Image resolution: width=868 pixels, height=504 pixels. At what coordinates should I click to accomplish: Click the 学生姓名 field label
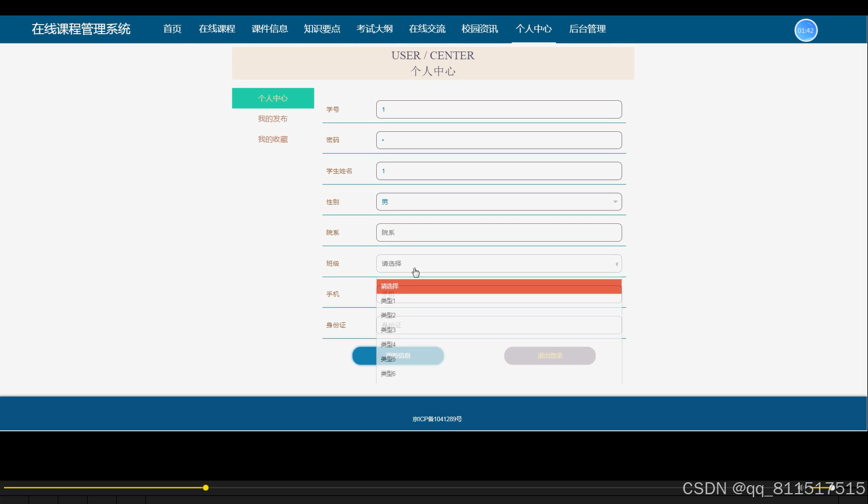click(x=340, y=171)
